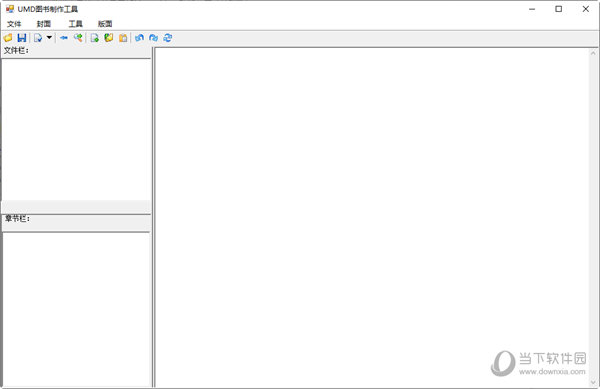600x389 pixels.
Task: Click inside the 文件栏 file list panel
Action: [x=76, y=129]
